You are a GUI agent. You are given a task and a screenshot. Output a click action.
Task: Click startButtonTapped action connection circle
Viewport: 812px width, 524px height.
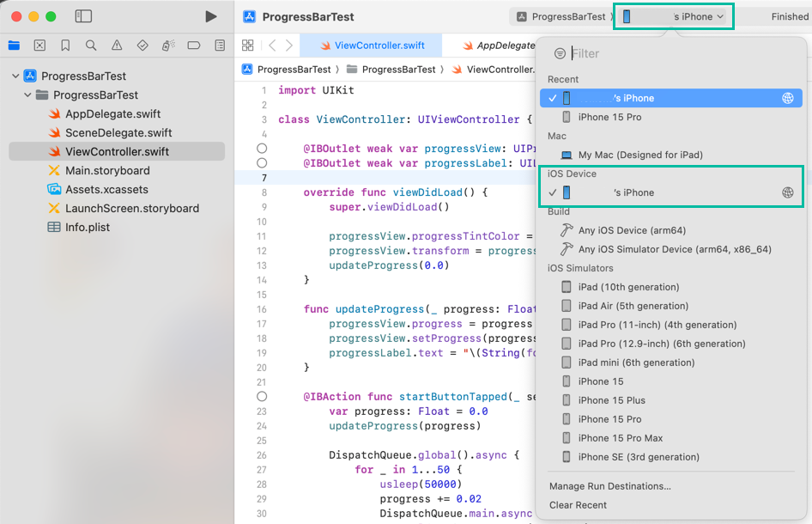point(262,397)
